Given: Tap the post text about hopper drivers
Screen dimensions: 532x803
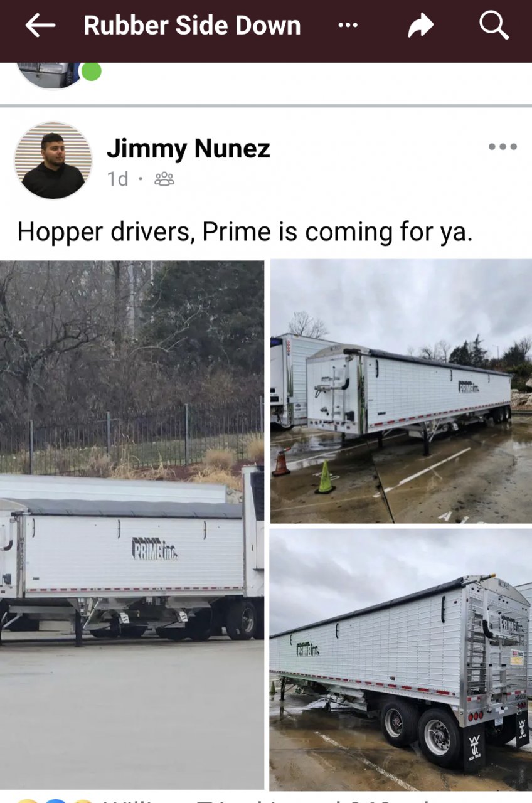Looking at the screenshot, I should point(245,231).
